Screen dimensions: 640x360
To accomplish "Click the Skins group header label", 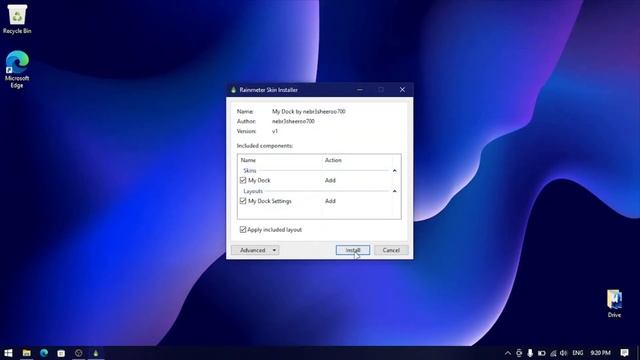I will pos(250,171).
